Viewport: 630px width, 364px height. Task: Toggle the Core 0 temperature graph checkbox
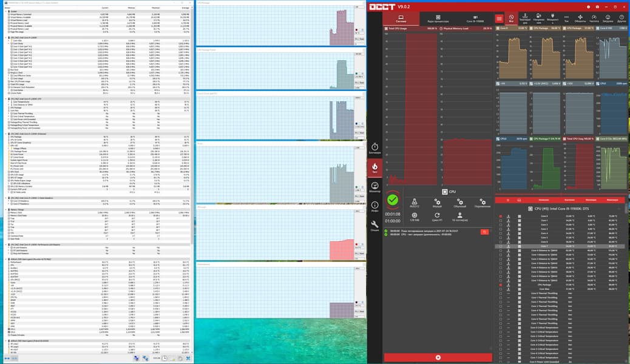point(498,29)
